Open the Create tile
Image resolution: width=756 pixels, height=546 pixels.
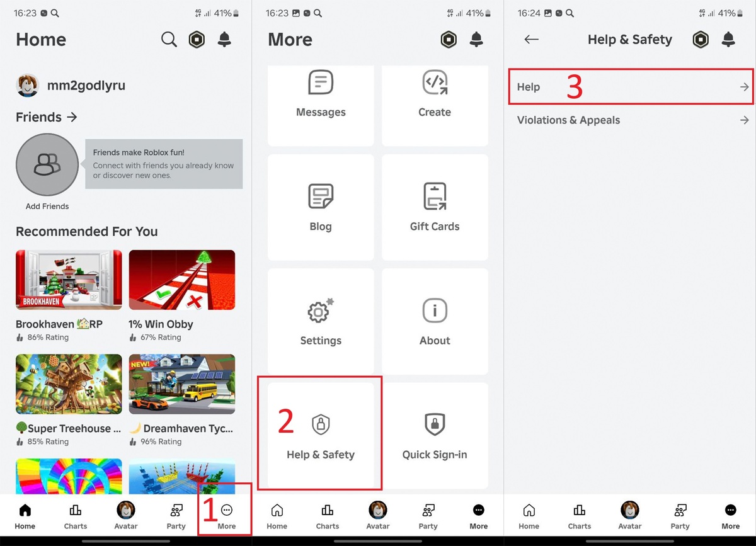[435, 106]
